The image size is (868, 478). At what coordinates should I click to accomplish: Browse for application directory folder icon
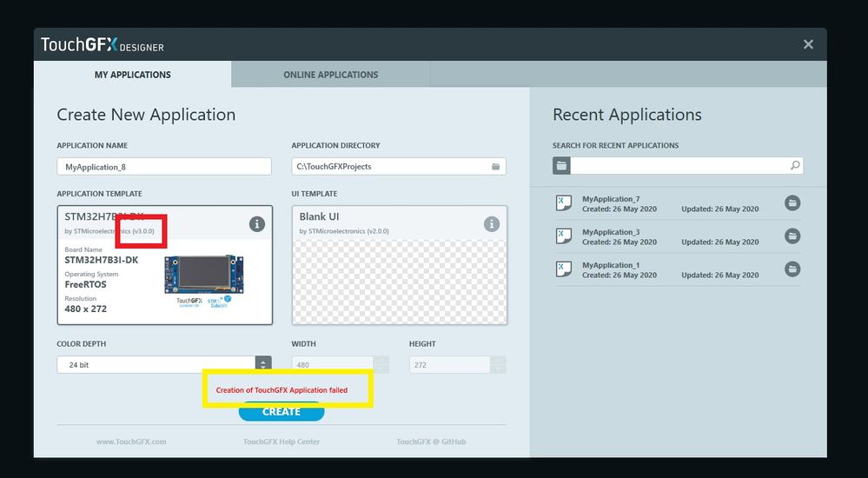click(496, 166)
